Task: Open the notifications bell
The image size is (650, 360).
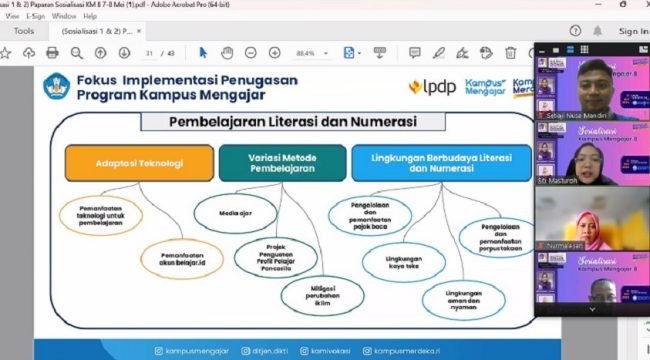Action: [x=597, y=31]
